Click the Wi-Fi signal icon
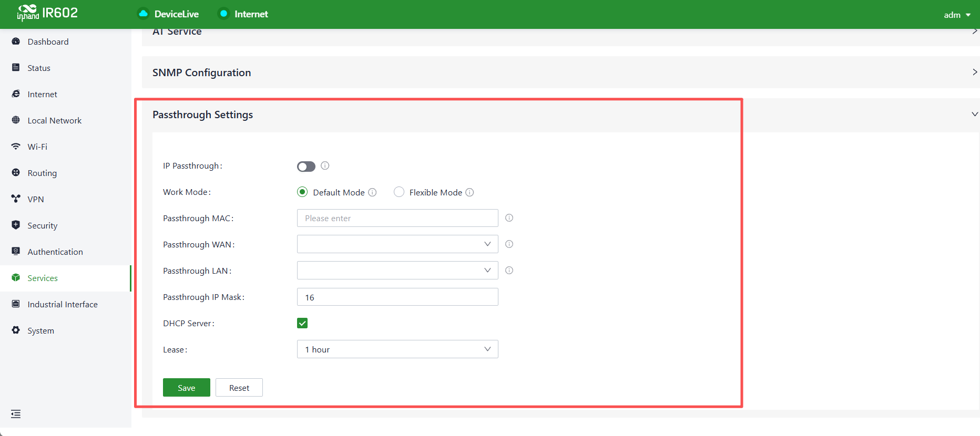Screen dimensions: 980x436 click(x=16, y=147)
